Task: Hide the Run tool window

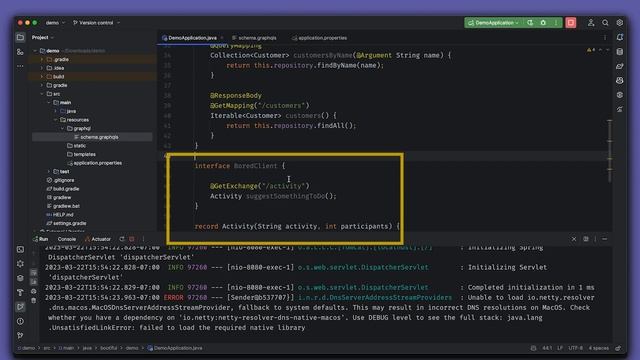Action: pos(604,239)
